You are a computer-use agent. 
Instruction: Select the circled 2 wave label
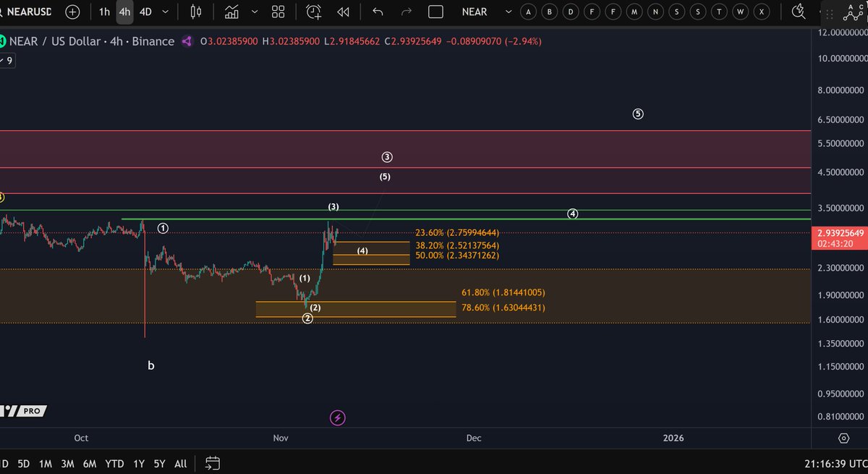coord(307,318)
